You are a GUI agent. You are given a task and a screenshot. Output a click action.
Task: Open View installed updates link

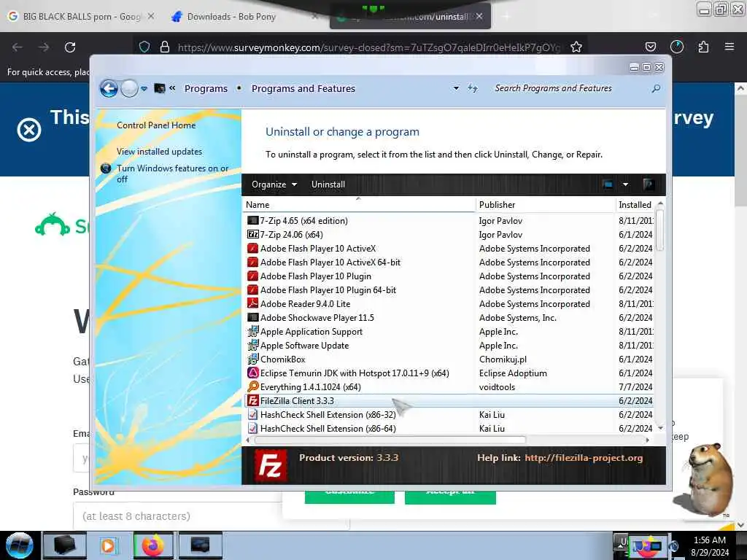(x=159, y=152)
